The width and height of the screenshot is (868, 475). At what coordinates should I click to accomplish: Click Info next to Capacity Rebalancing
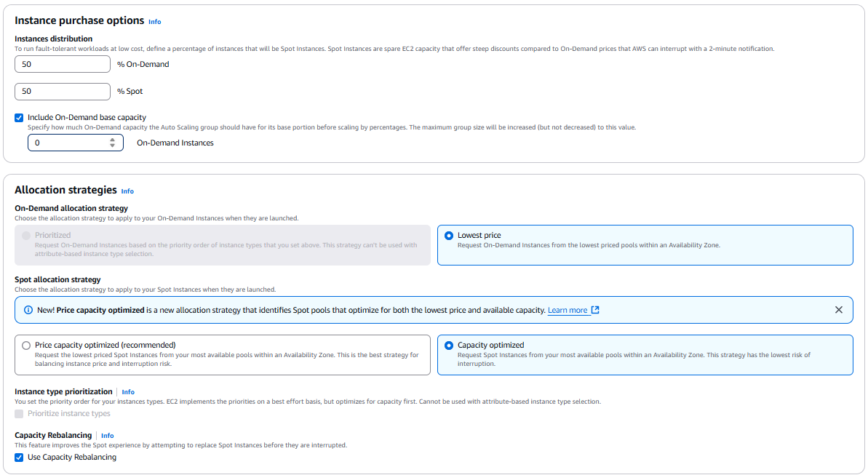pos(108,436)
